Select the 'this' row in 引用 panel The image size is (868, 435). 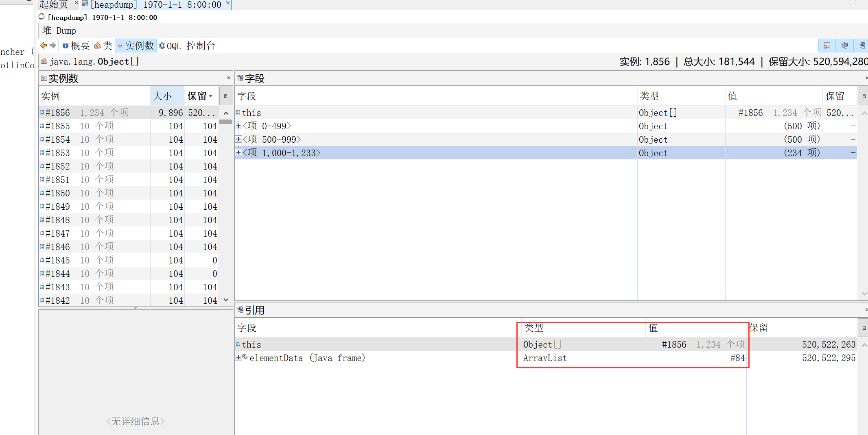pos(546,344)
